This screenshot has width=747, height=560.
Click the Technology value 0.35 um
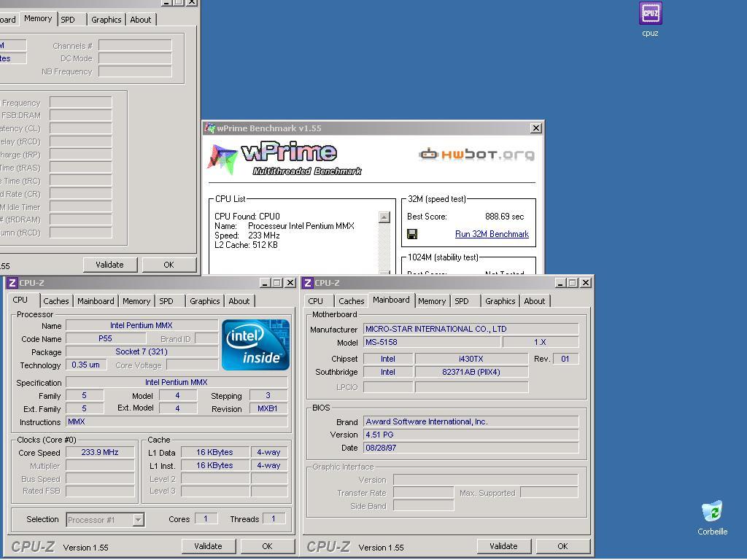click(x=86, y=365)
